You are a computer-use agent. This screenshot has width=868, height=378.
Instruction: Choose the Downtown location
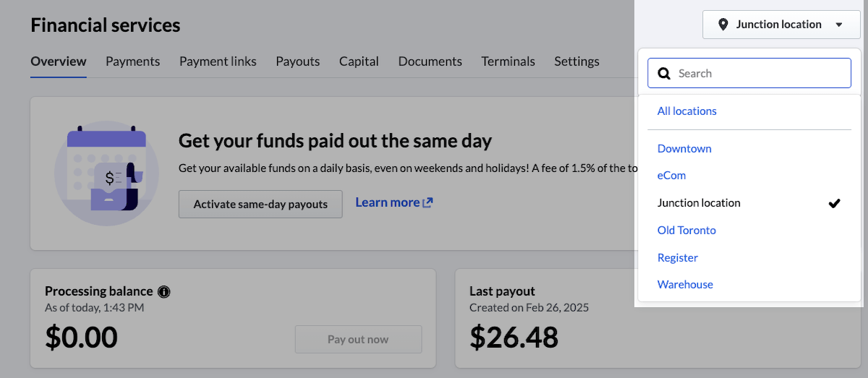[684, 149]
